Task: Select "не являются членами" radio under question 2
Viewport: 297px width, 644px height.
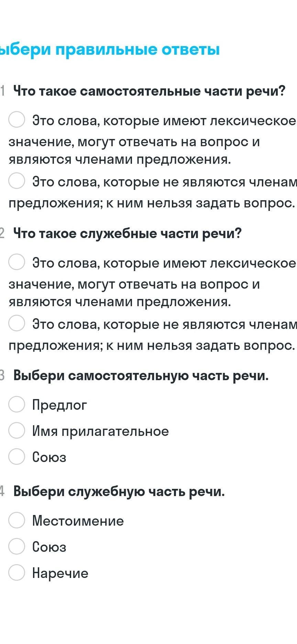Action: 16,323
